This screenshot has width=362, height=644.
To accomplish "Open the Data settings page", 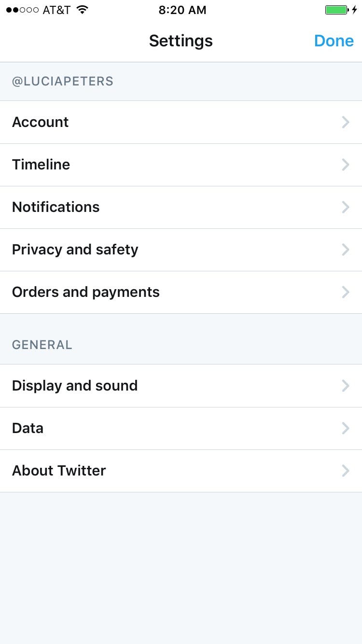I will pos(28,428).
